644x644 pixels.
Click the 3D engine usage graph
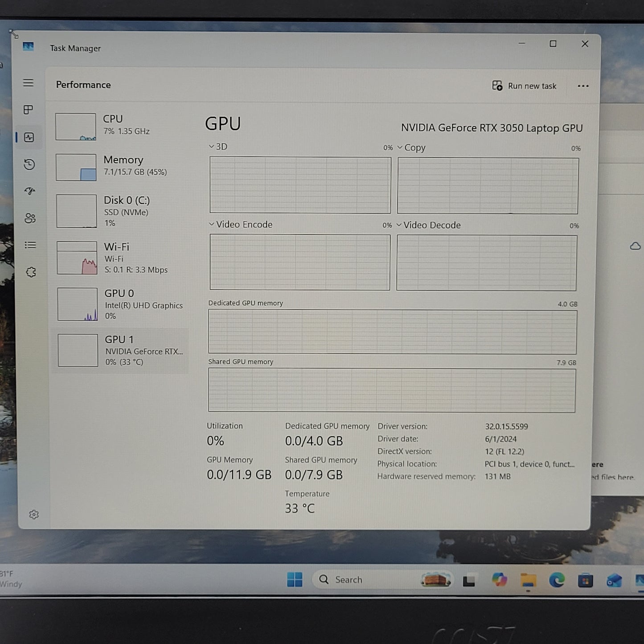[300, 185]
